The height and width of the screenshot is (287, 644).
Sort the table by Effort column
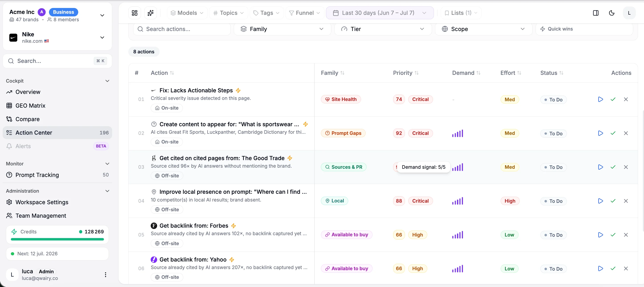tap(511, 73)
